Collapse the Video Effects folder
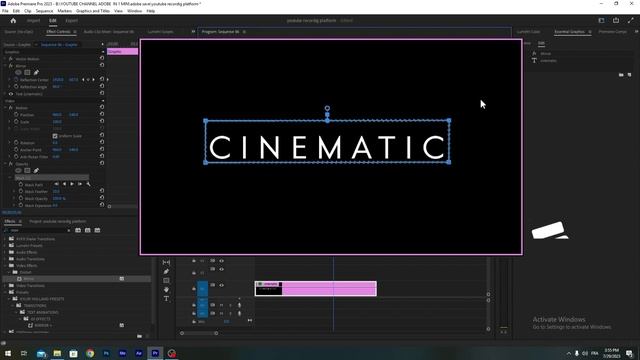This screenshot has height=360, width=640. (5, 266)
